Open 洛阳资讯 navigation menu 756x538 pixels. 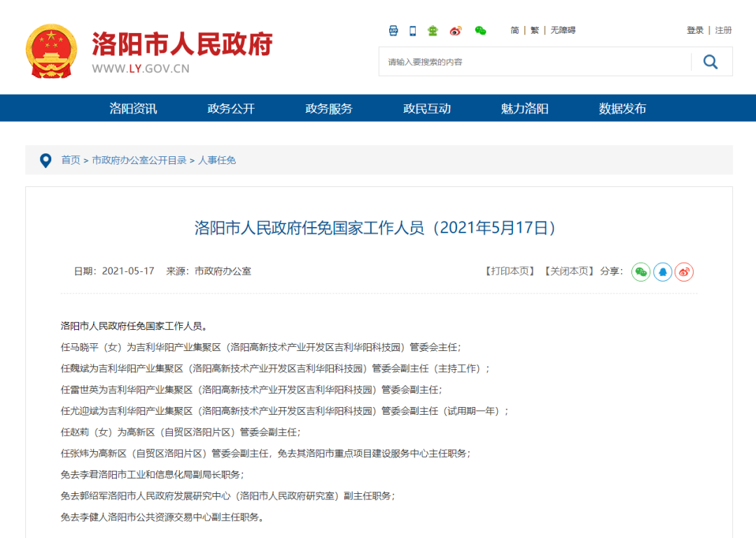(x=133, y=109)
